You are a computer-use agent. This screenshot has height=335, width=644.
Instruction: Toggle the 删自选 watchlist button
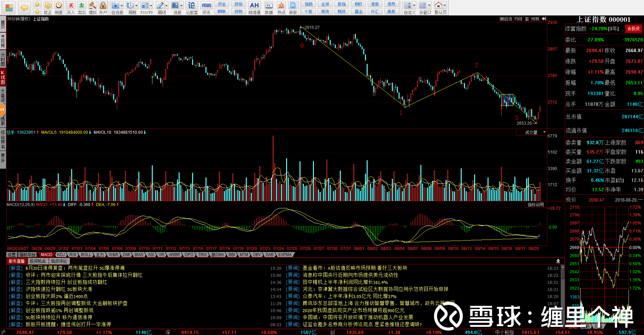pyautogui.click(x=506, y=19)
